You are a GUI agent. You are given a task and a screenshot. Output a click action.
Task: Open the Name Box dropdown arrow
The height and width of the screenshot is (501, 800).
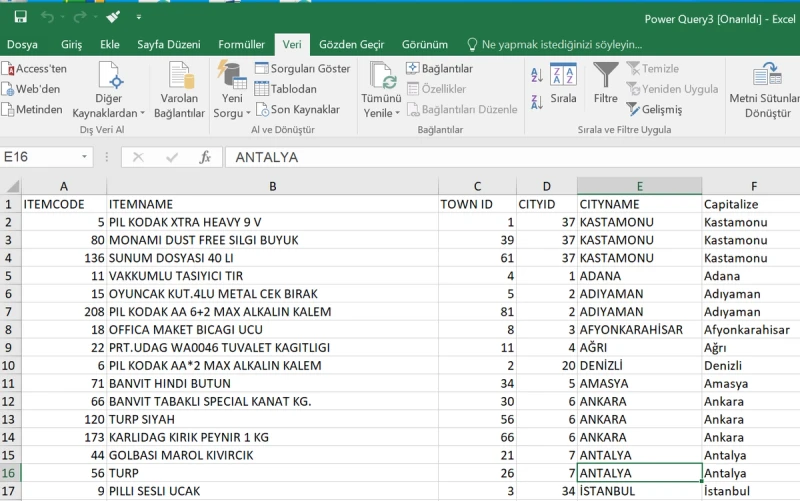coord(85,157)
